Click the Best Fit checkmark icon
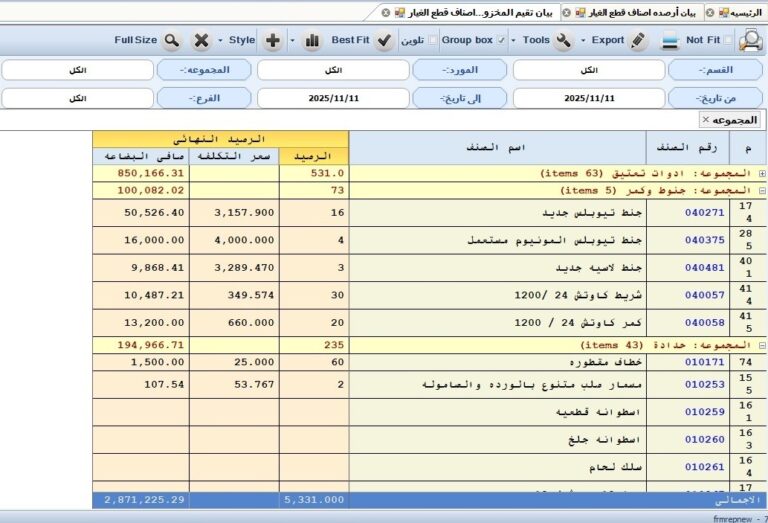 point(384,40)
